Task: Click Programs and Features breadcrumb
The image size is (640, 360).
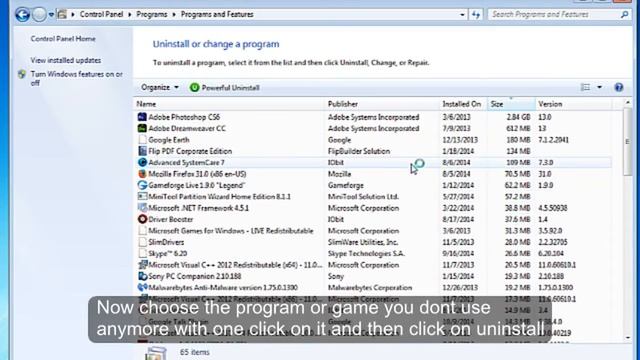Action: pos(217,14)
